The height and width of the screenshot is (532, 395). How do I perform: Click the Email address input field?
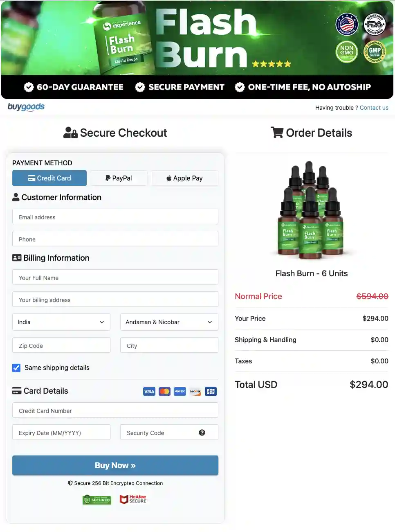pos(115,217)
